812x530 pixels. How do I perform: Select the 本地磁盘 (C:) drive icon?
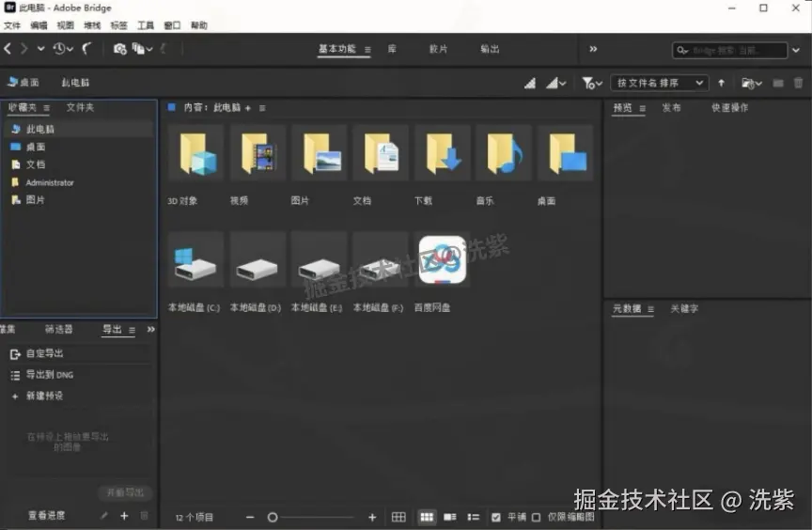[195, 259]
